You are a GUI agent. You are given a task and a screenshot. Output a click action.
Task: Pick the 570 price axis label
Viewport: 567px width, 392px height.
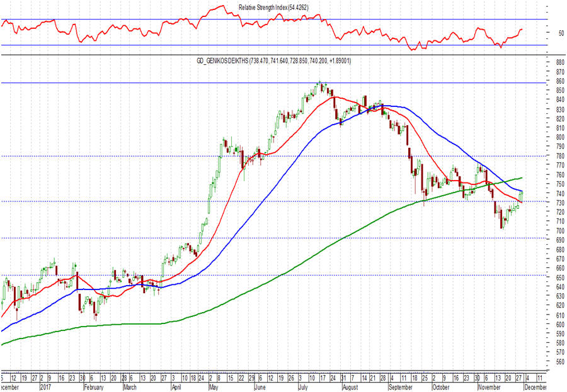(x=560, y=352)
